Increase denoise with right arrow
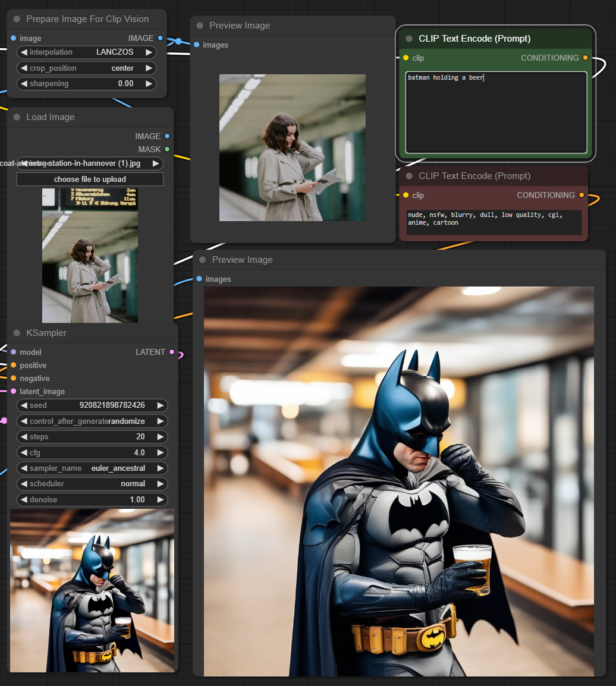Image resolution: width=616 pixels, height=686 pixels. pyautogui.click(x=161, y=499)
